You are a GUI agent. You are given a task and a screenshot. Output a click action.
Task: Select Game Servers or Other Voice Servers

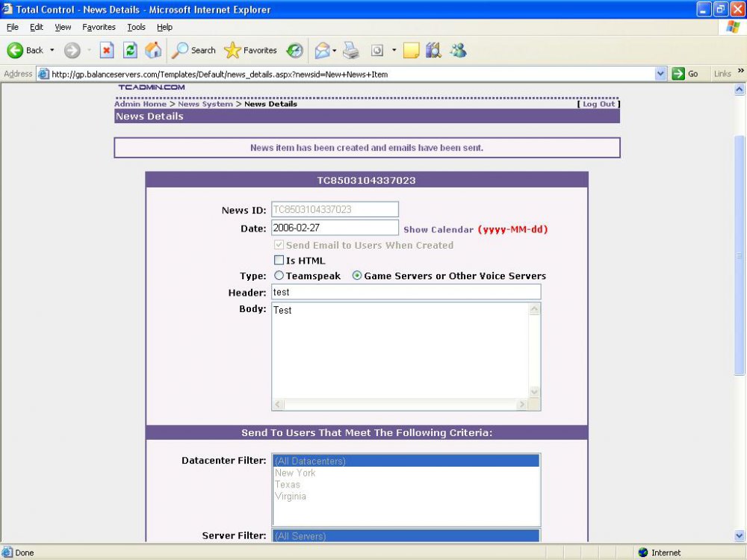click(357, 276)
